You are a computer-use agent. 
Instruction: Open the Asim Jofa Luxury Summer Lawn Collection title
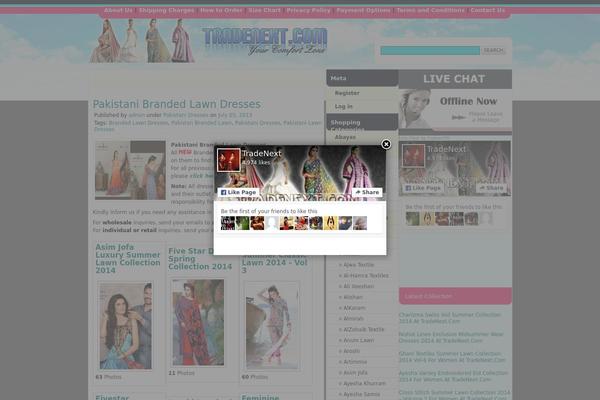(128, 259)
